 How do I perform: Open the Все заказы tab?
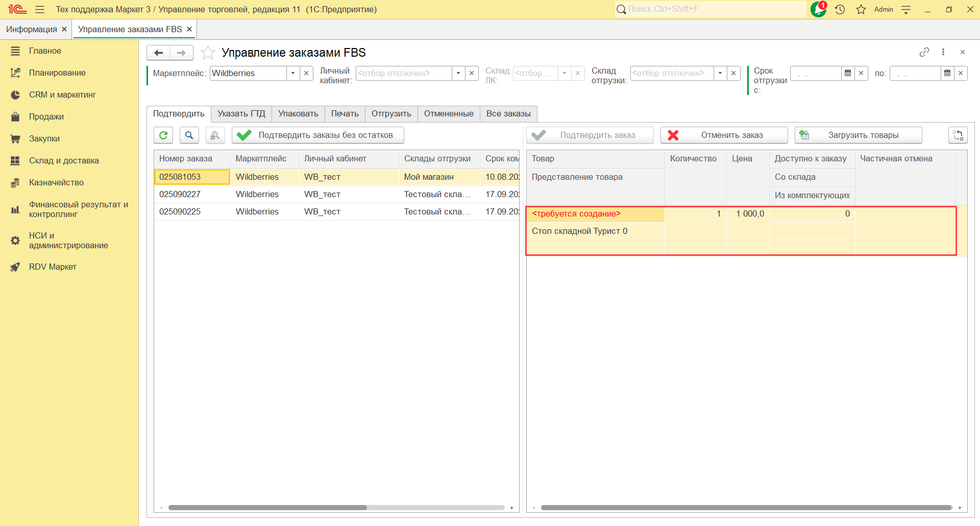[508, 114]
